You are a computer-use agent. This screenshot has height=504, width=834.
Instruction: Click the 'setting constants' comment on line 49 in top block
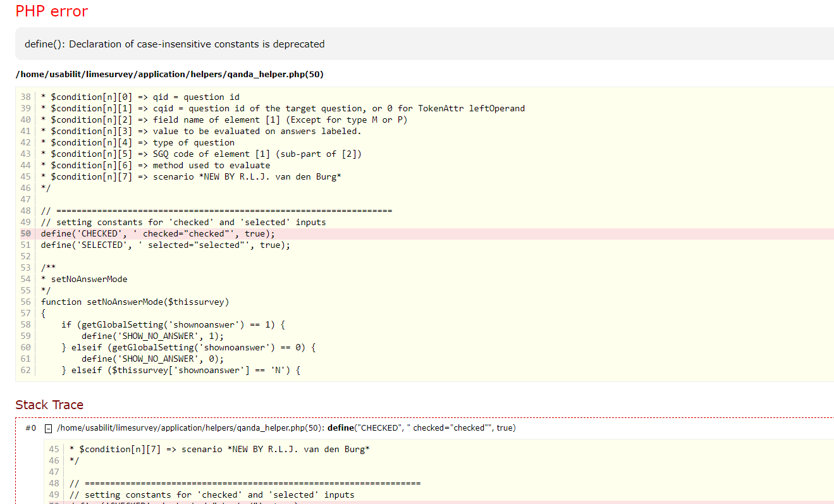point(183,223)
